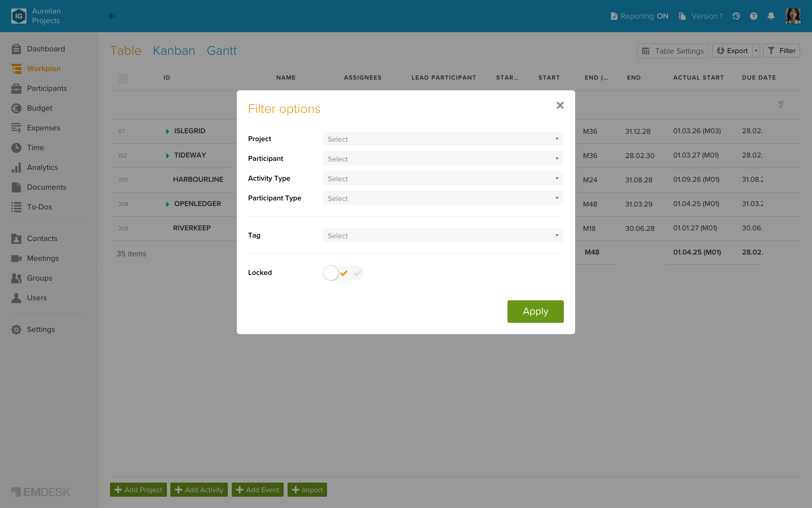Viewport: 812px width, 508px height.
Task: Click the plus icon in top bar
Action: click(111, 16)
